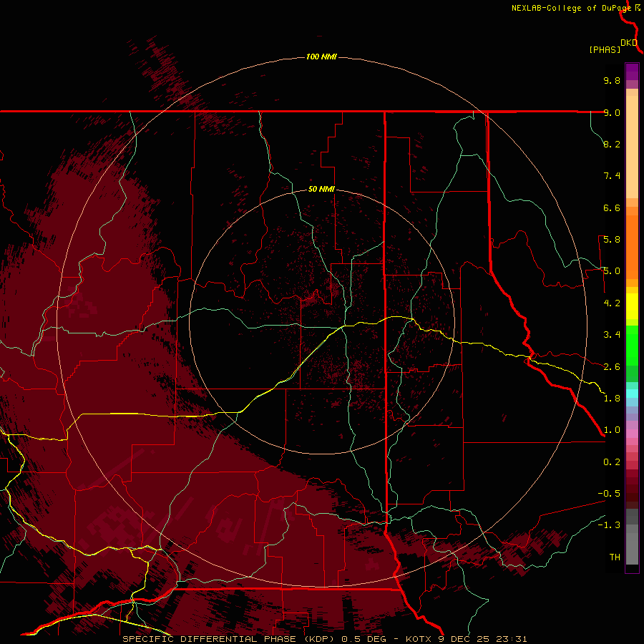
Task: Pick the orange segment of the color bar
Action: (632, 247)
